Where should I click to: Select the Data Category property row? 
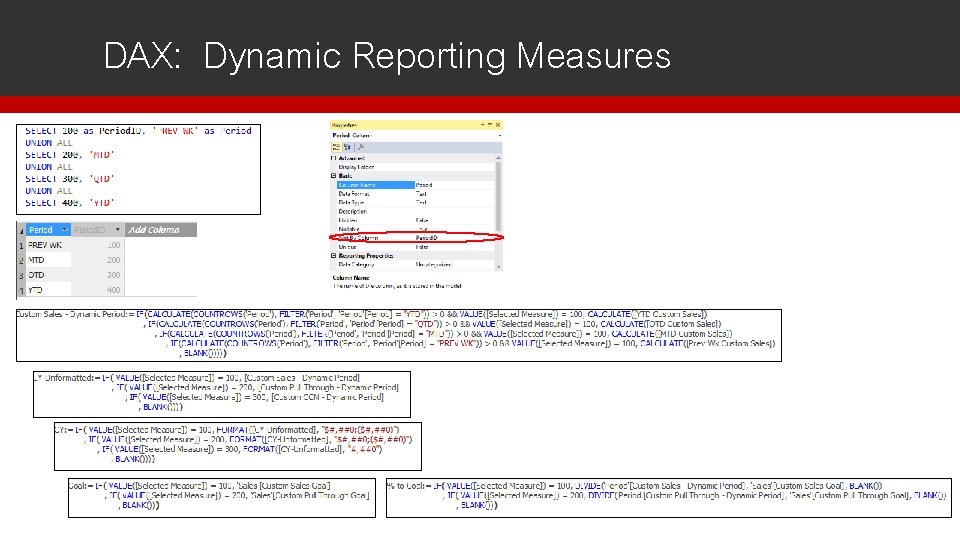415,264
